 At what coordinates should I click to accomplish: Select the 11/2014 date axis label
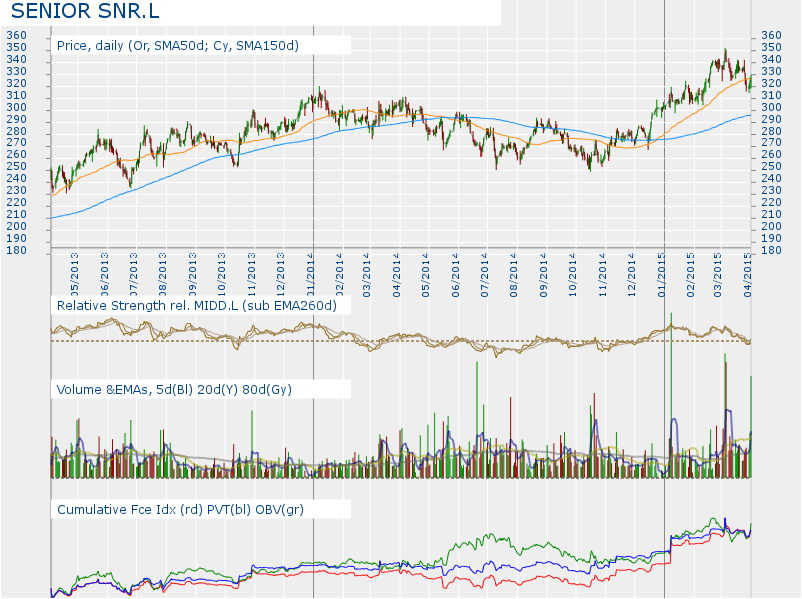[x=603, y=270]
